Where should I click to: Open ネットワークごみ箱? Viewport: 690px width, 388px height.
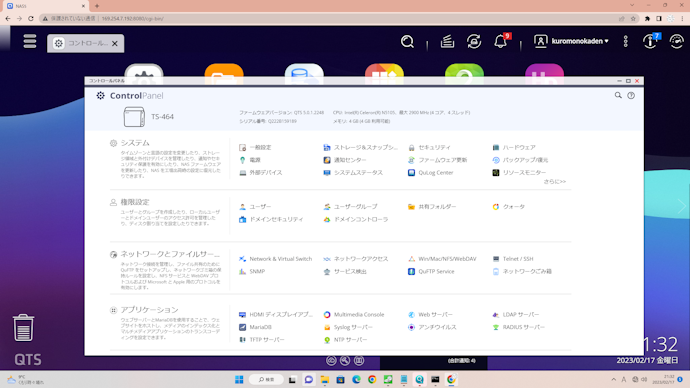coord(522,272)
